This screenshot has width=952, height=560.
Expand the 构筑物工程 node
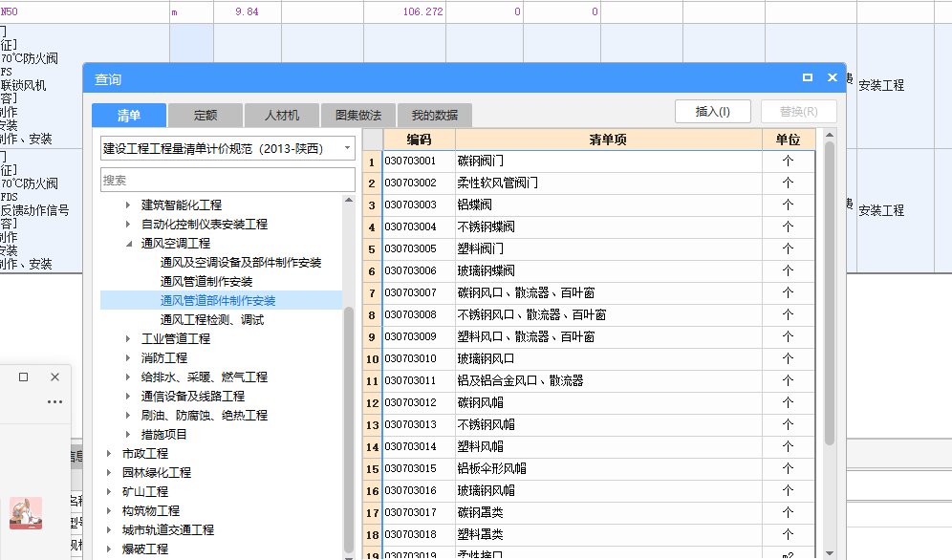coord(109,511)
